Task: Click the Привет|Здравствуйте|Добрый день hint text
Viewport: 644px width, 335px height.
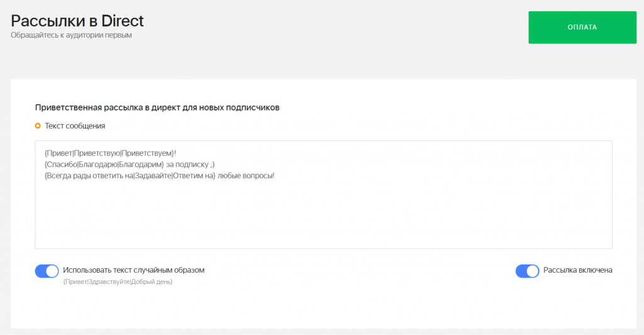Action: click(x=118, y=281)
